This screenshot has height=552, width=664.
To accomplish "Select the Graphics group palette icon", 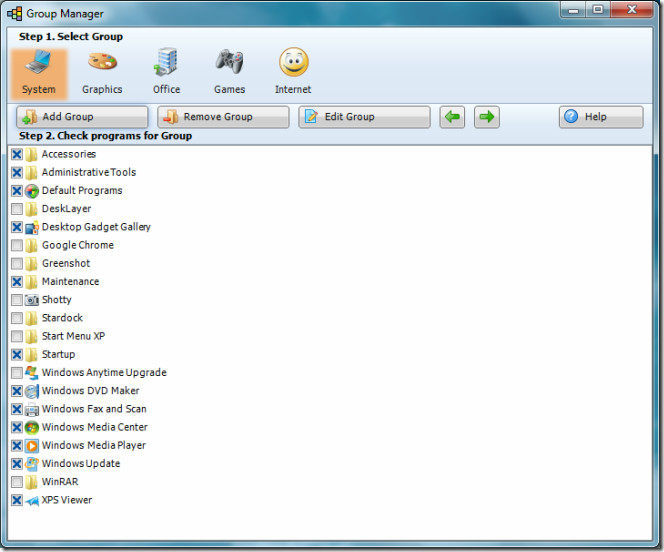I will 102,62.
